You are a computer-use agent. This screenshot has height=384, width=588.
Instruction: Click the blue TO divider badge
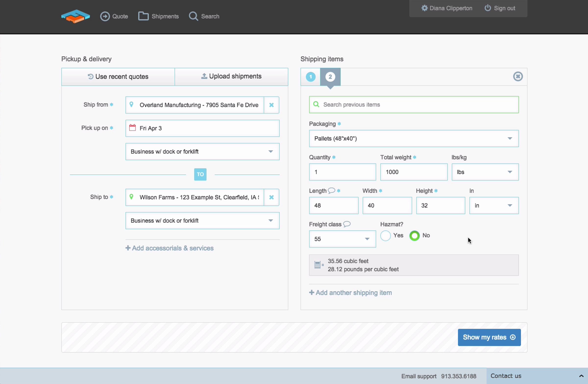[x=200, y=175]
